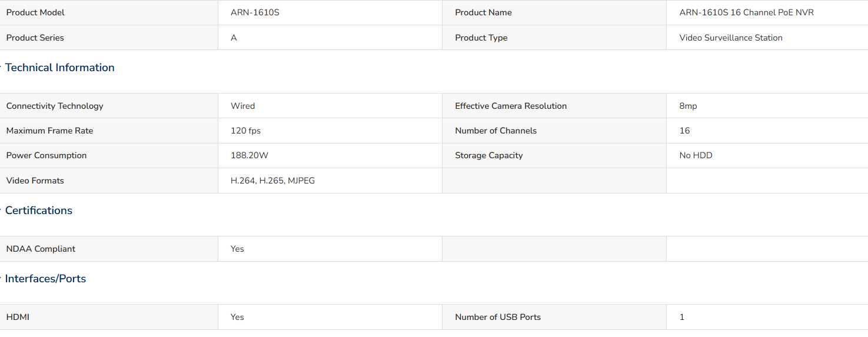This screenshot has height=337, width=868.
Task: Click the ARN-1610S product model value
Action: 255,12
